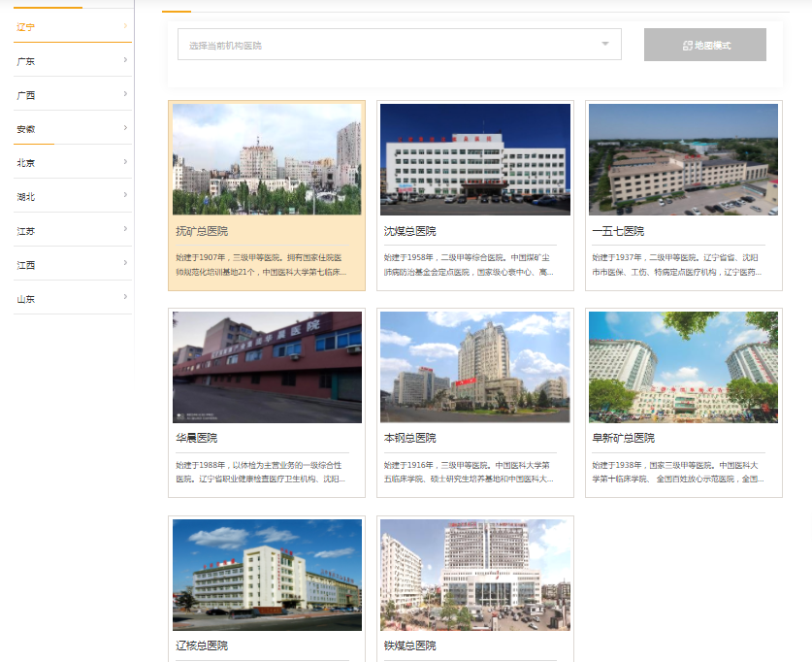Viewport: 812px width, 662px height.
Task: Select 广东 in the province list
Action: coord(26,61)
